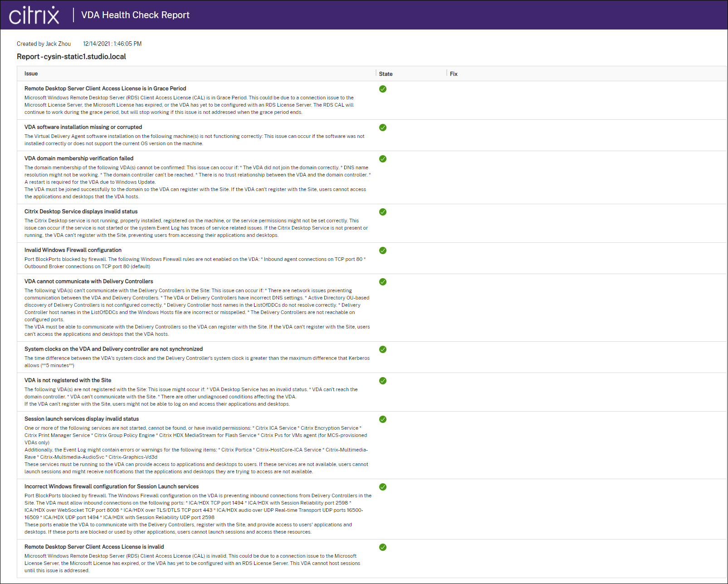Click the domain membership verification status checkmark
Screen dimensions: 728x584
383,159
